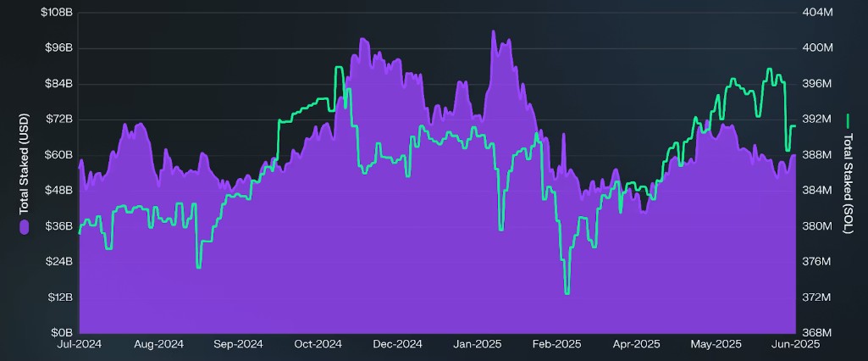Click the 404M right axis label
868x361 pixels.
pos(817,13)
